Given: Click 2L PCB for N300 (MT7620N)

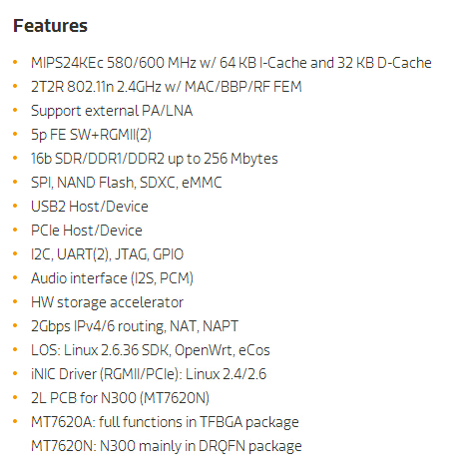Looking at the screenshot, I should (x=120, y=398).
